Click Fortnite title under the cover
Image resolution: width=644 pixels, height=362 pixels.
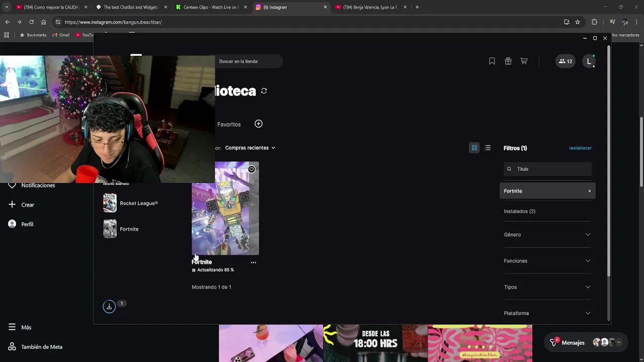pyautogui.click(x=202, y=262)
